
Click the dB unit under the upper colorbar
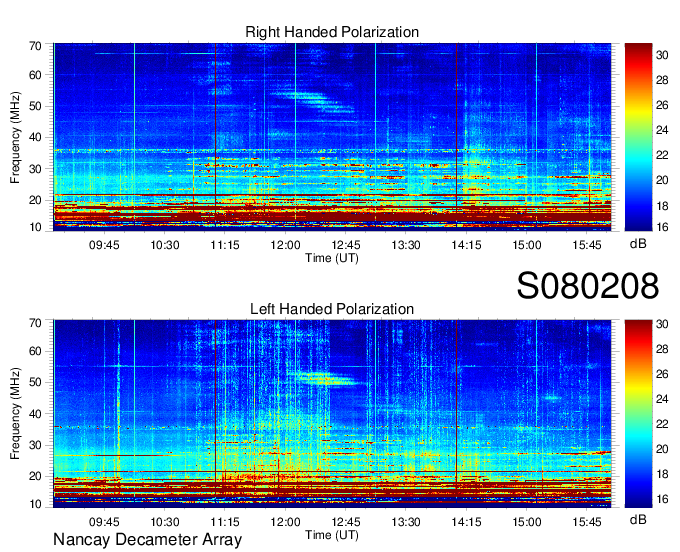[x=638, y=244]
